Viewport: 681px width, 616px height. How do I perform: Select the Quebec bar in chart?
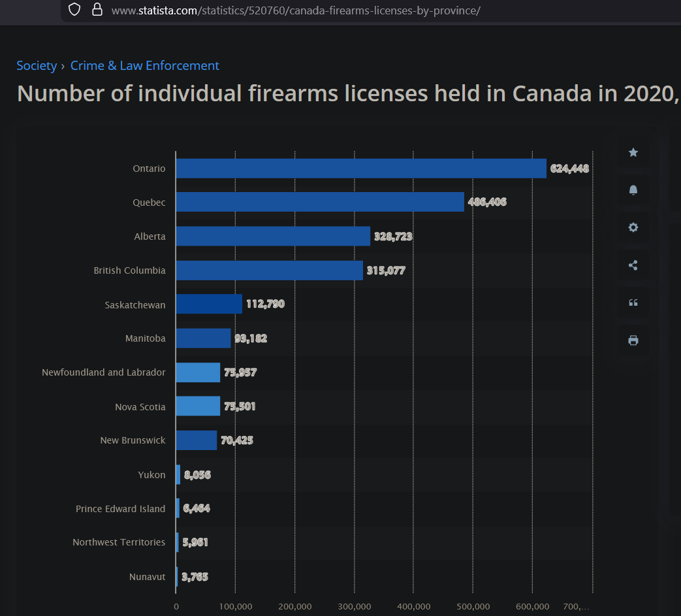click(319, 202)
